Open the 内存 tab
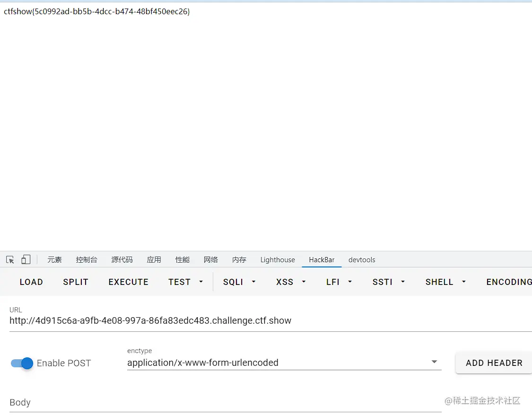 click(239, 260)
